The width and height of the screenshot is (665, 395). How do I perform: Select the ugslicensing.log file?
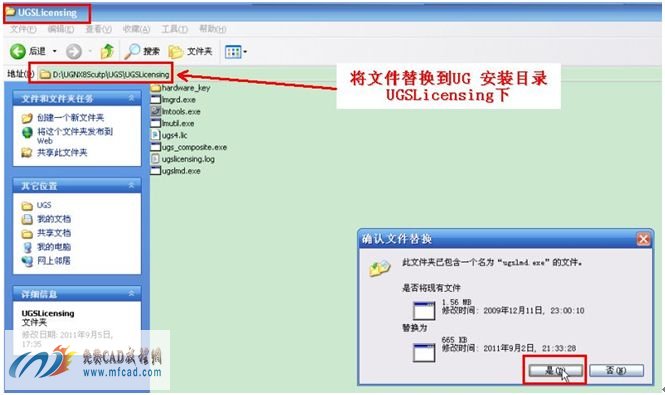[x=183, y=159]
